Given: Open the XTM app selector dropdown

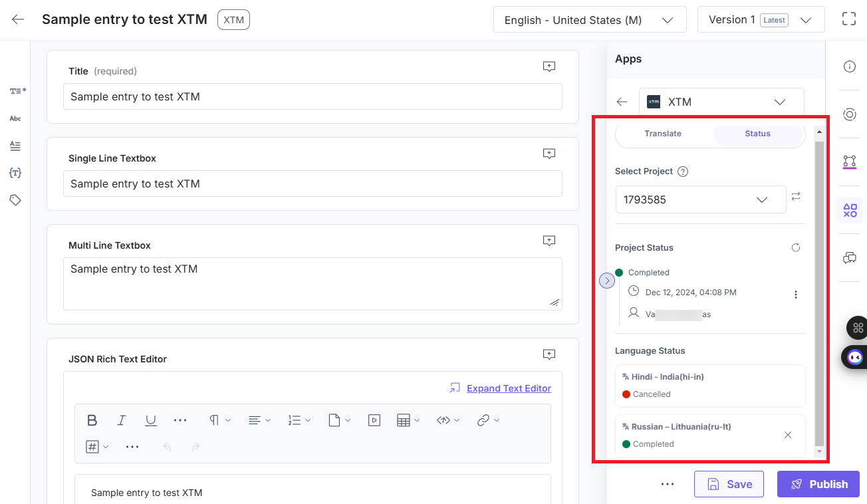Looking at the screenshot, I should pyautogui.click(x=721, y=102).
